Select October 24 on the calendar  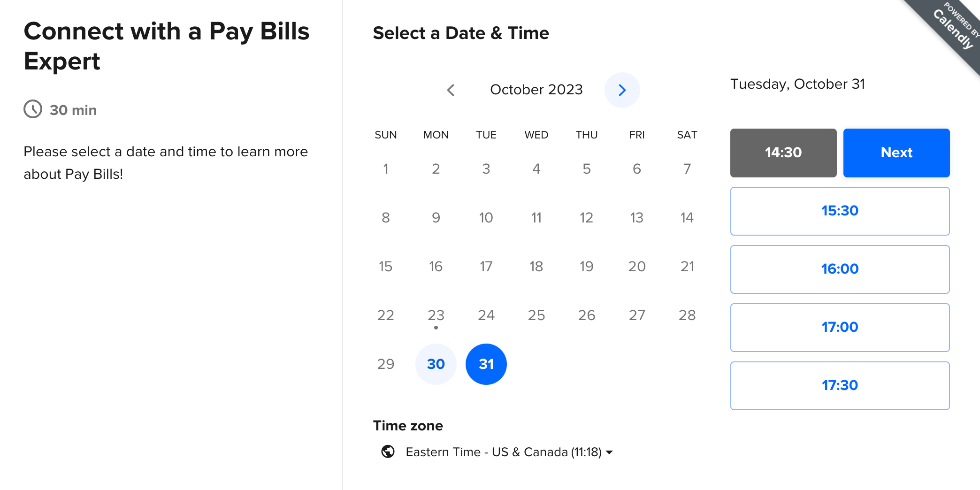486,315
